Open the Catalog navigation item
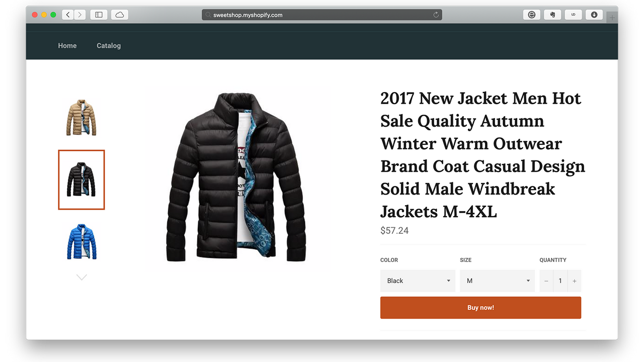The width and height of the screenshot is (644, 362). pyautogui.click(x=109, y=46)
